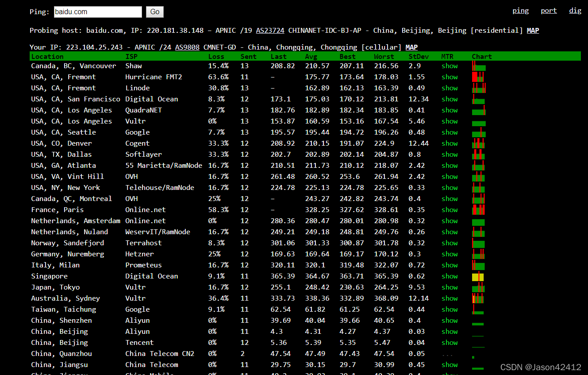Show MTR for Nuland WeservIT/RamNode row
The width and height of the screenshot is (588, 375).
(x=450, y=232)
